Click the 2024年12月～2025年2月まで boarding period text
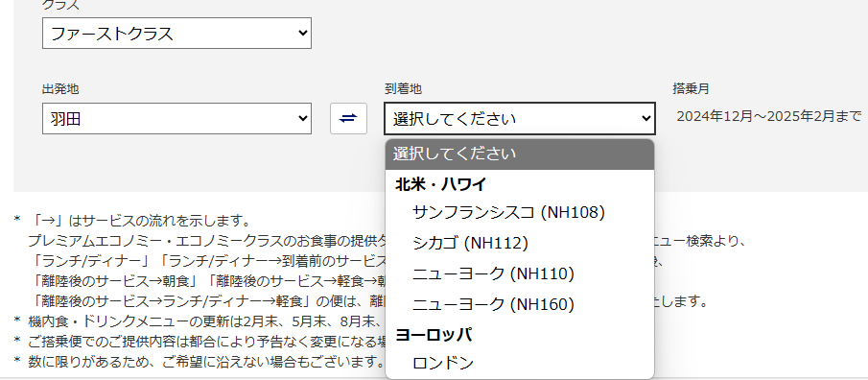 point(769,116)
